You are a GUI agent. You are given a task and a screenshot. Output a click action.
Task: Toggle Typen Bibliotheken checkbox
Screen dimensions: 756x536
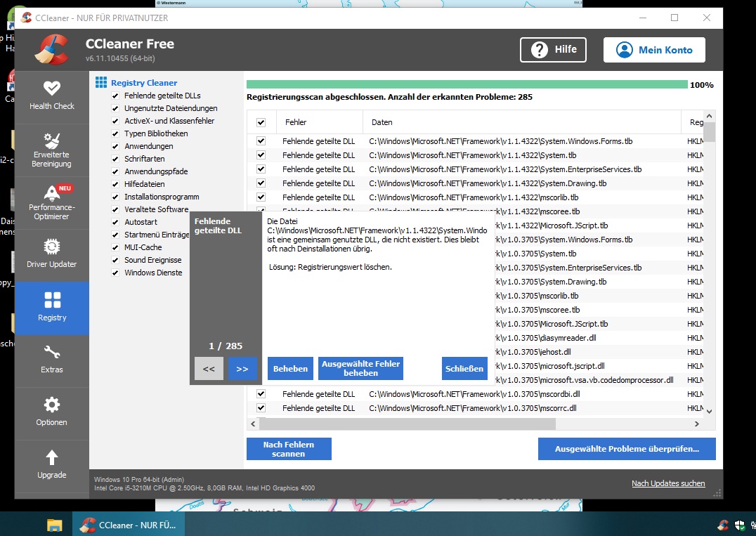pyautogui.click(x=115, y=133)
